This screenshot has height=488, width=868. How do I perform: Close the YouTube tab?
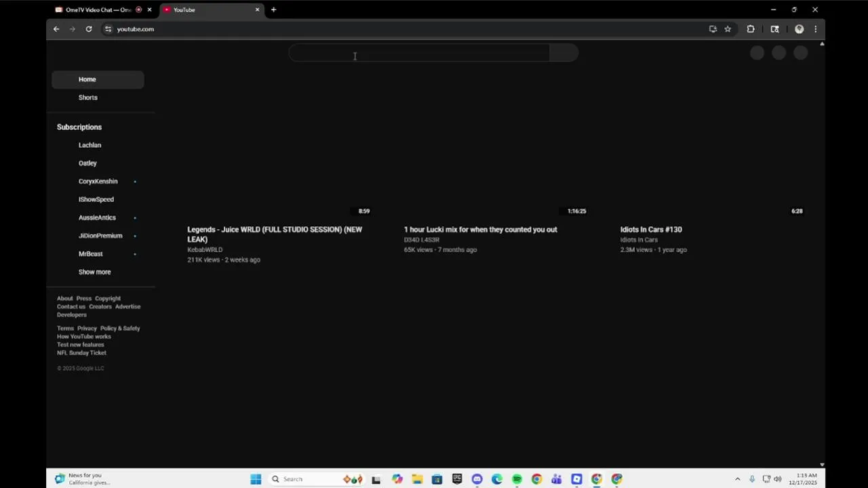[257, 9]
